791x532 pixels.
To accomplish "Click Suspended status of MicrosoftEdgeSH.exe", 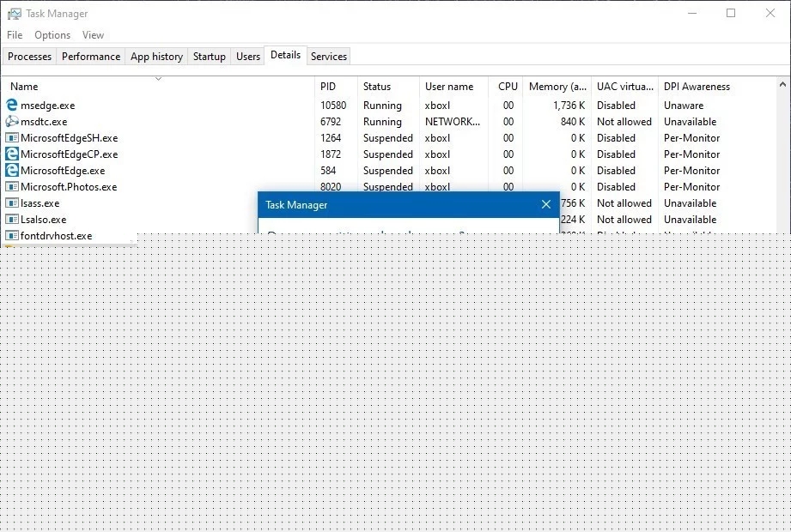I will [388, 138].
